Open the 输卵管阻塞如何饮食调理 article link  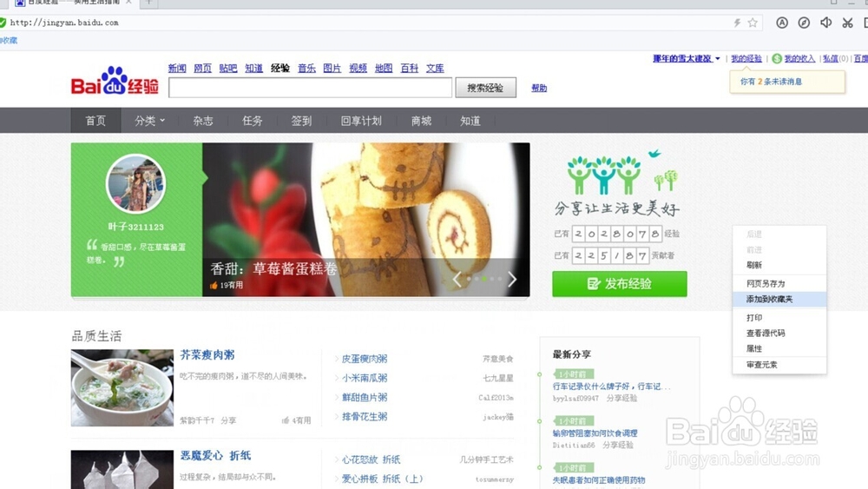click(x=595, y=433)
